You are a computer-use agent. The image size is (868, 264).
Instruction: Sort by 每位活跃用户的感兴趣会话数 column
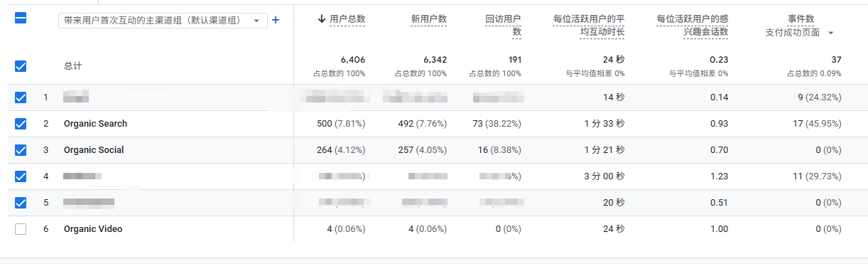(693, 26)
